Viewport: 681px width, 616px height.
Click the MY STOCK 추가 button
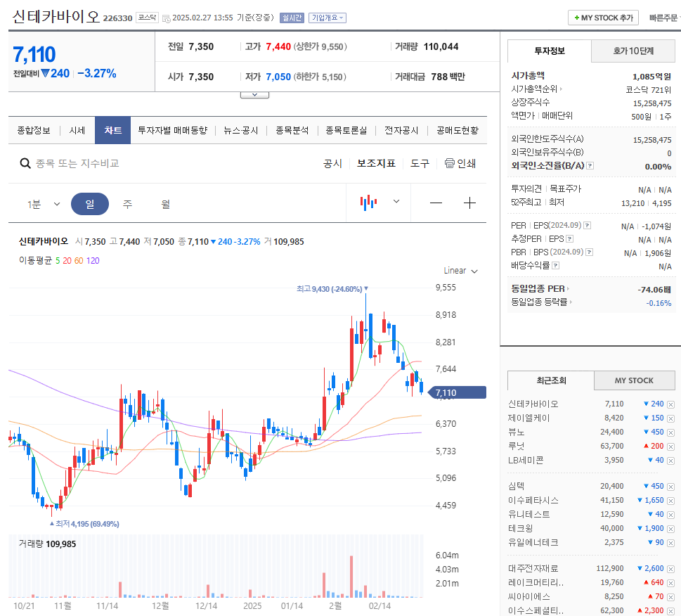coord(602,18)
